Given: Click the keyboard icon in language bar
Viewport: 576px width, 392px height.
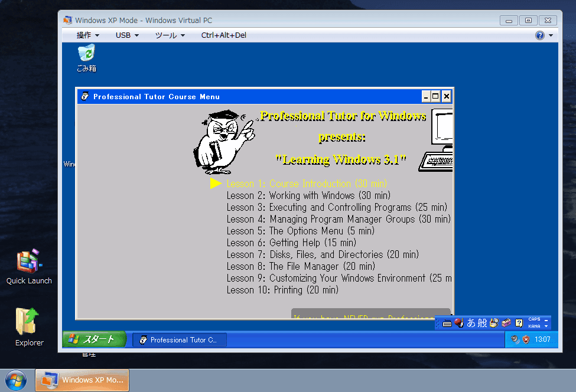Looking at the screenshot, I should click(x=447, y=324).
